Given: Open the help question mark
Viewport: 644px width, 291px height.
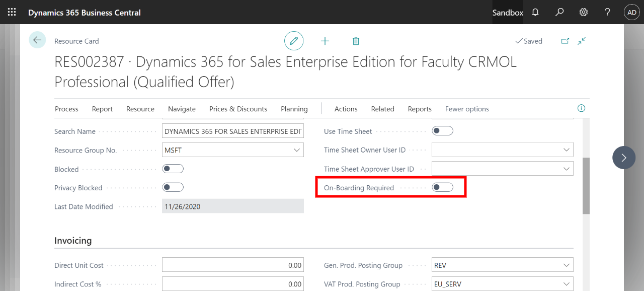Looking at the screenshot, I should [x=608, y=12].
